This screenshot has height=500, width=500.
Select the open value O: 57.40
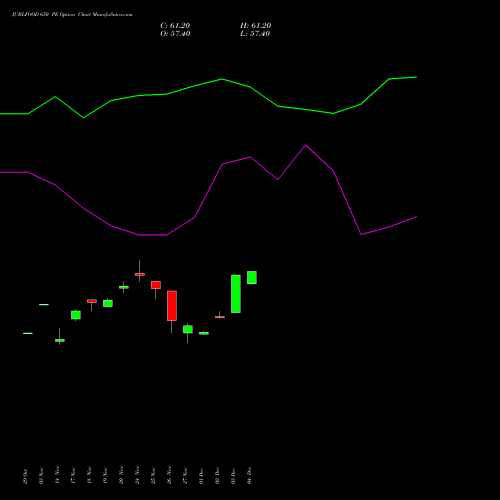point(175,34)
